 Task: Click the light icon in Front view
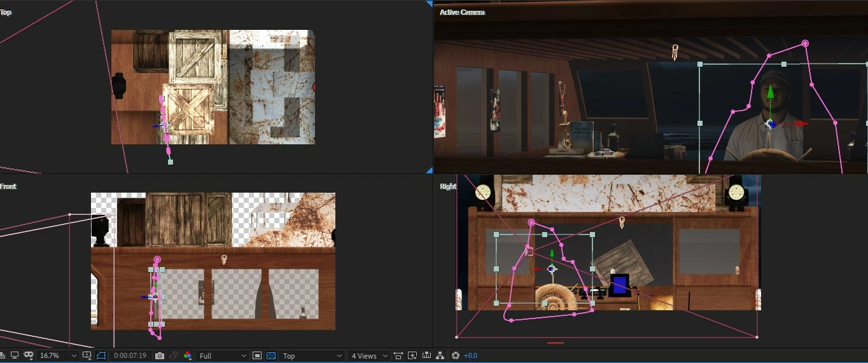[224, 259]
